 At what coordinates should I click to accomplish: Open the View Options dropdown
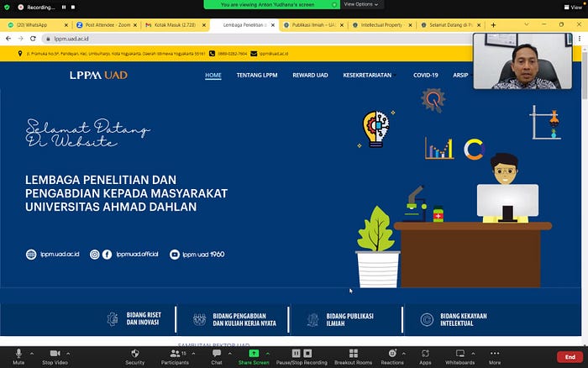(x=360, y=4)
